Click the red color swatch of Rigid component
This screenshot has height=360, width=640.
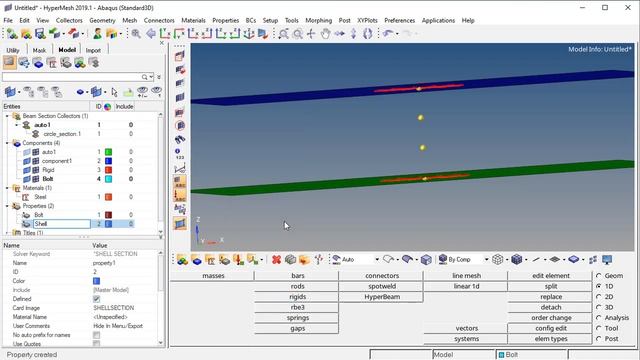click(x=109, y=170)
